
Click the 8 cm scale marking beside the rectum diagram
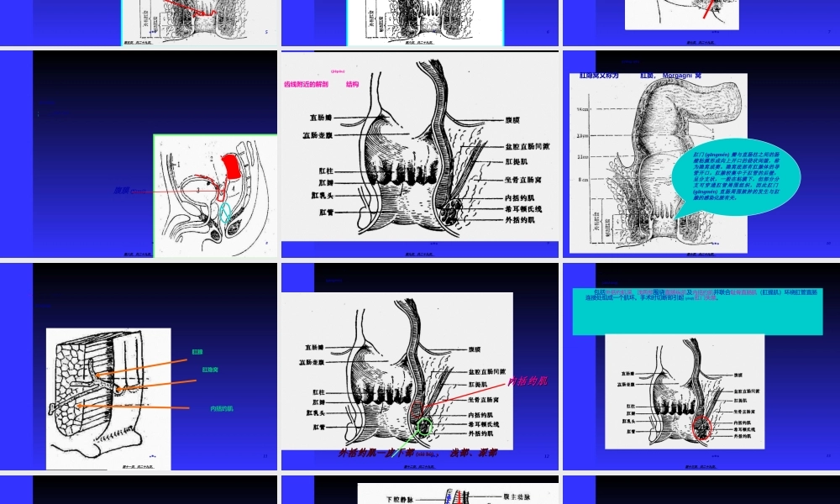click(x=582, y=178)
